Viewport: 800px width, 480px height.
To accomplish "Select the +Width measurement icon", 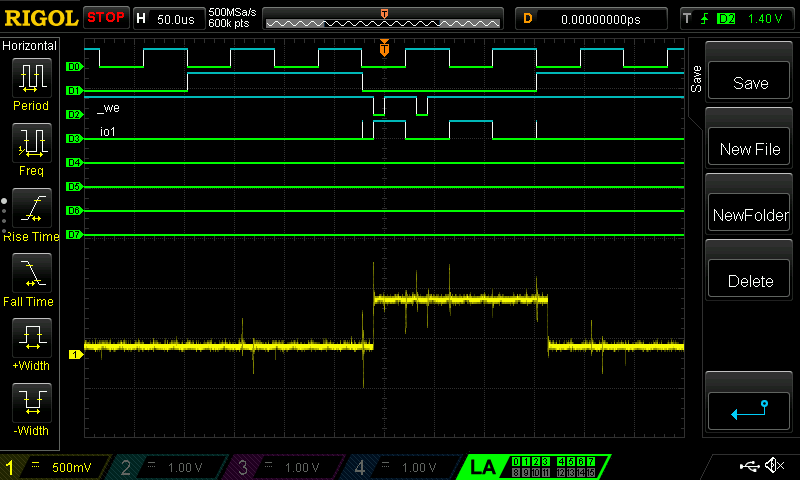I will pos(31,338).
